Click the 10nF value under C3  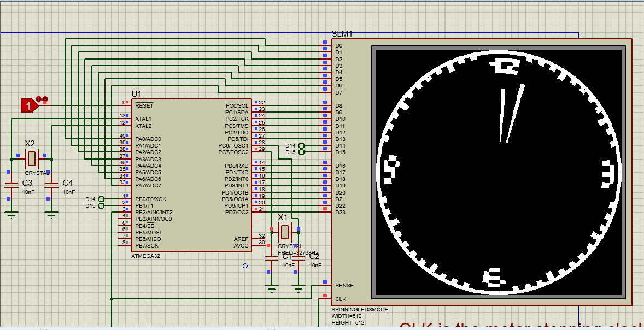[28, 192]
